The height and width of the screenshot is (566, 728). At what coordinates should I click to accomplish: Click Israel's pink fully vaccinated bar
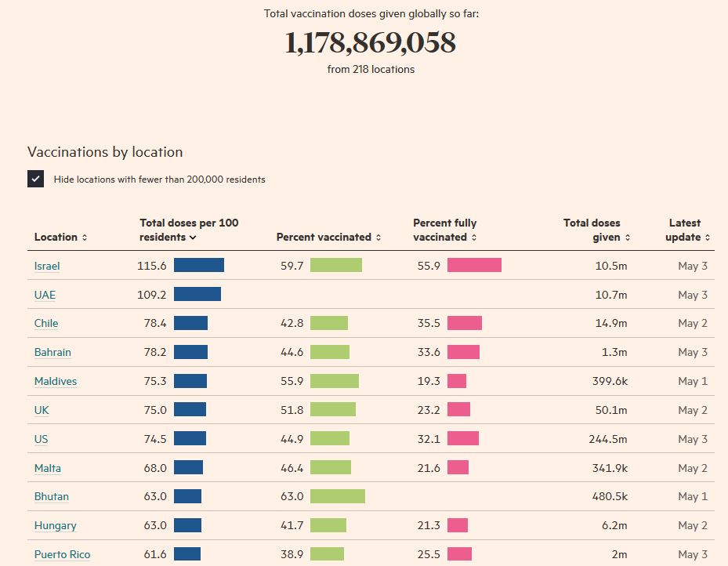474,266
